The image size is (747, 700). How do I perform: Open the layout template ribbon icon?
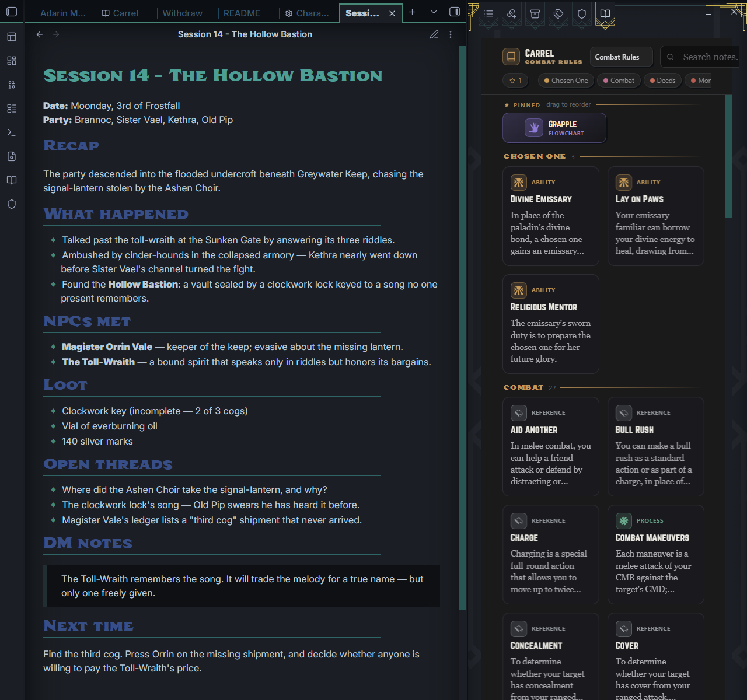point(12,37)
